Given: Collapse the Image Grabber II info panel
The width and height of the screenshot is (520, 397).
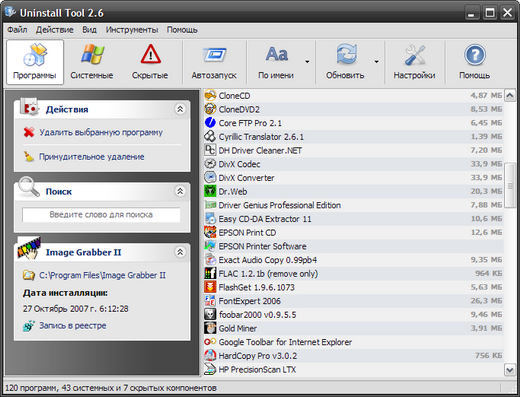Looking at the screenshot, I should click(x=180, y=252).
